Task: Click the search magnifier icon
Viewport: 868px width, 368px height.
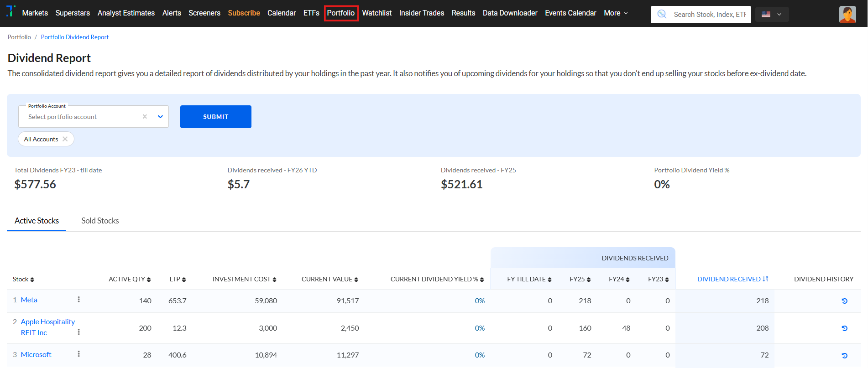Action: 662,14
